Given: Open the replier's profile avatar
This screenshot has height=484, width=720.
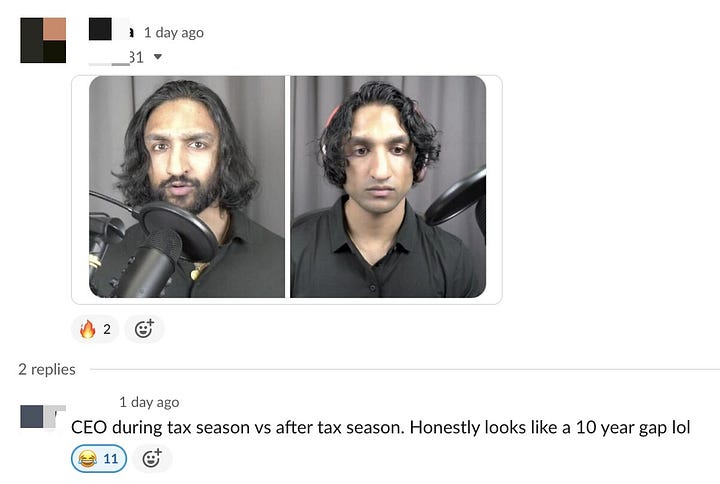Looking at the screenshot, I should click(x=43, y=416).
